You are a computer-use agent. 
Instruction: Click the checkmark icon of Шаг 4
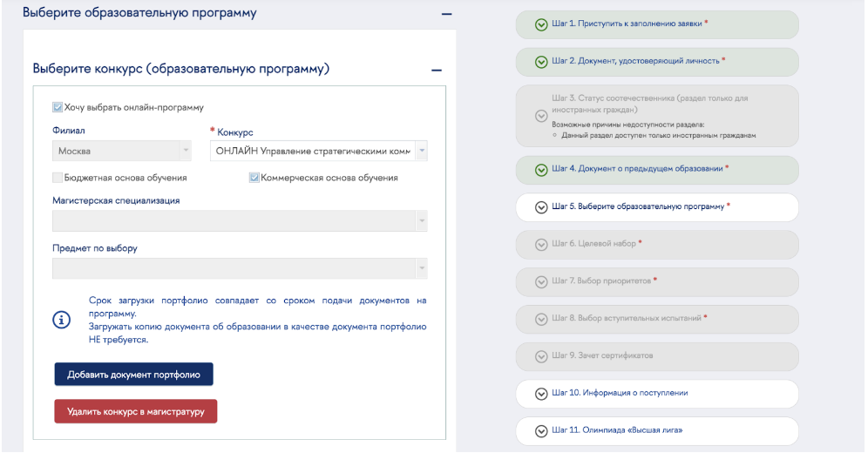[541, 170]
